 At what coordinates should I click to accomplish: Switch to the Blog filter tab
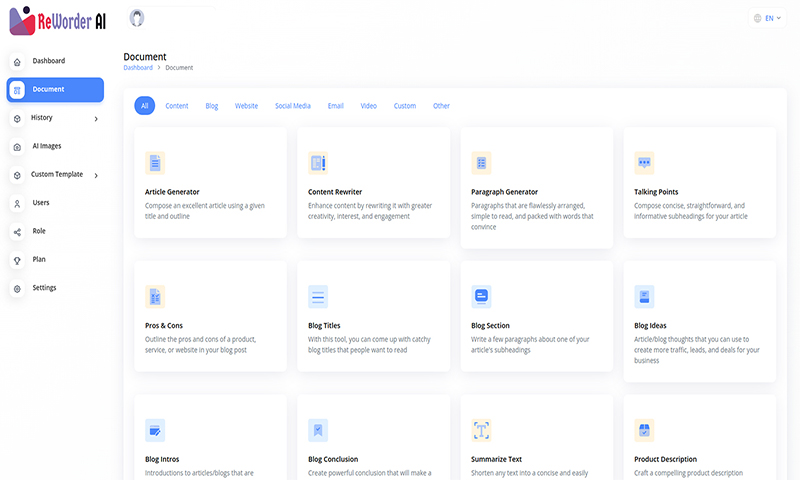tap(212, 106)
